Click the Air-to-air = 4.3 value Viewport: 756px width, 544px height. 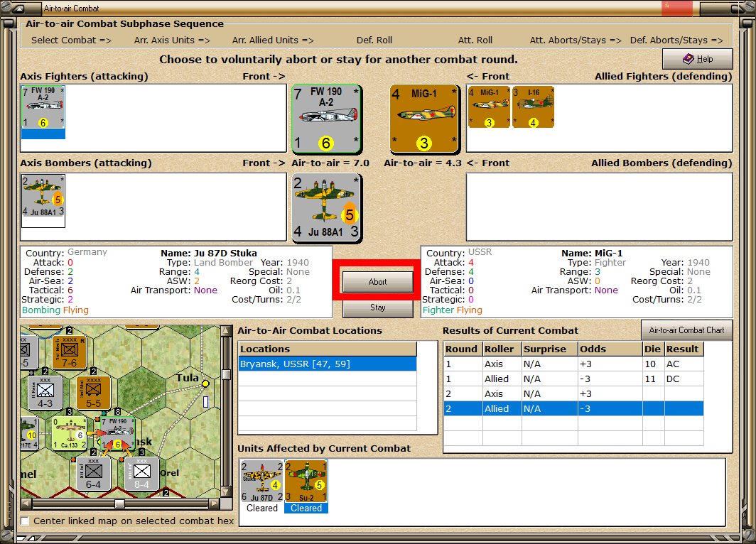pos(423,163)
